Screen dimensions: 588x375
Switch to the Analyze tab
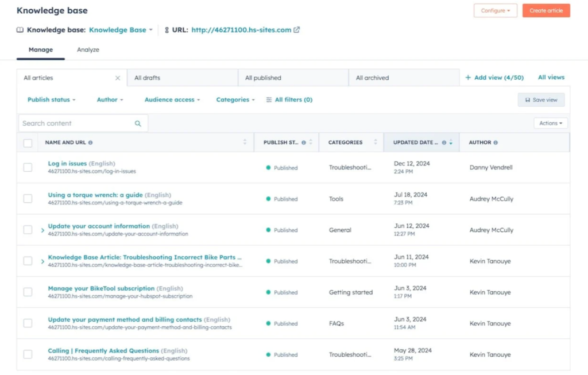(87, 49)
